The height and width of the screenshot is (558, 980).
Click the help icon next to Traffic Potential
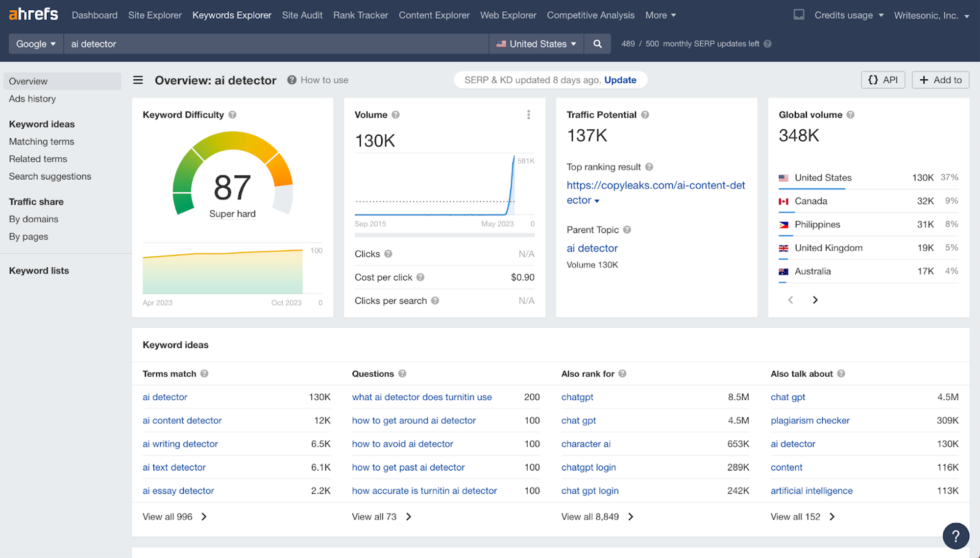click(644, 115)
